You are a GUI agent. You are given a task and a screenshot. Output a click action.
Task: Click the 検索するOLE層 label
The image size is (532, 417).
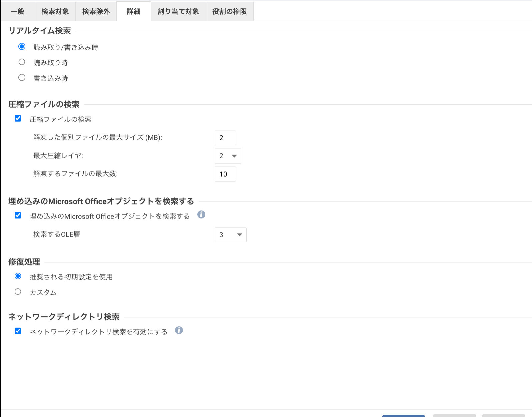pos(57,234)
